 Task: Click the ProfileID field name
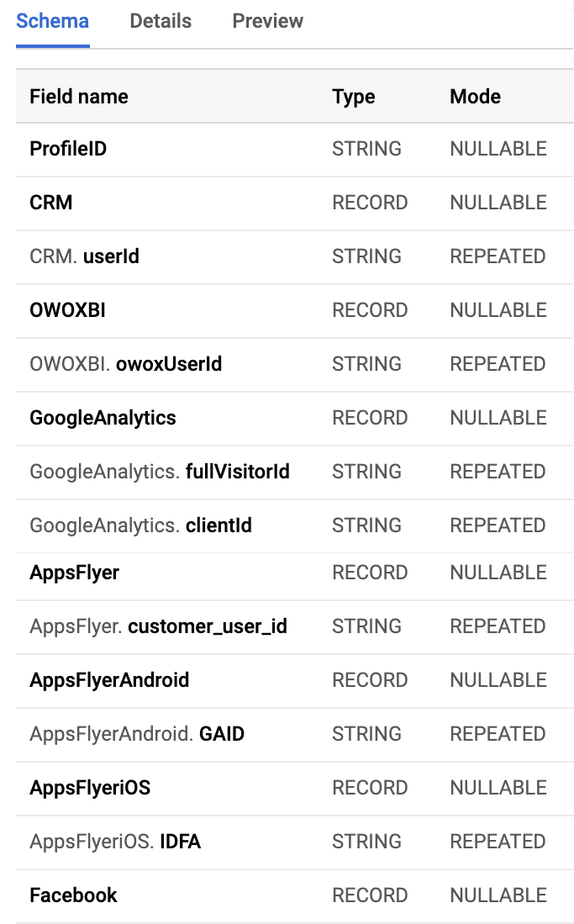tap(68, 149)
